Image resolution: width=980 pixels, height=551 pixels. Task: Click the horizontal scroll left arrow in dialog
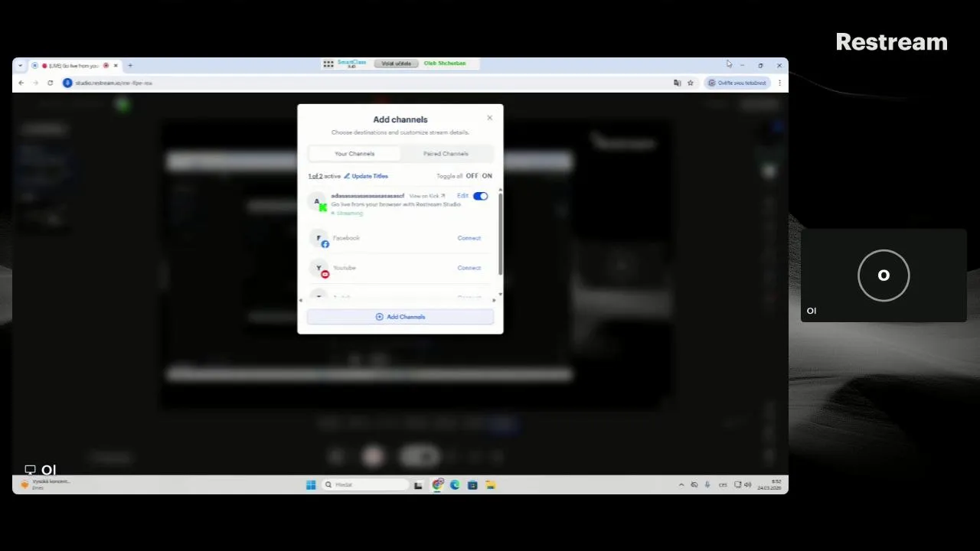tap(301, 300)
